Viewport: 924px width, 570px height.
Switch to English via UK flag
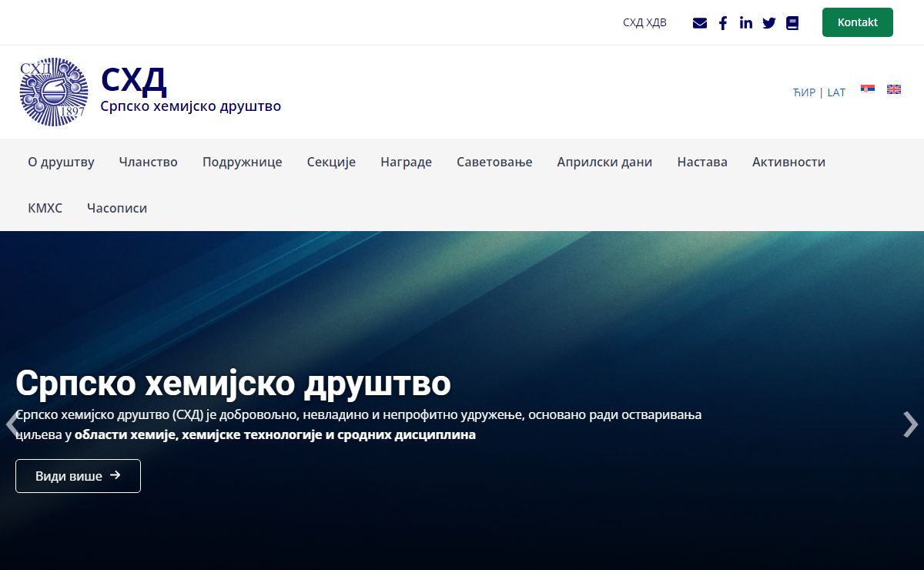pos(894,89)
